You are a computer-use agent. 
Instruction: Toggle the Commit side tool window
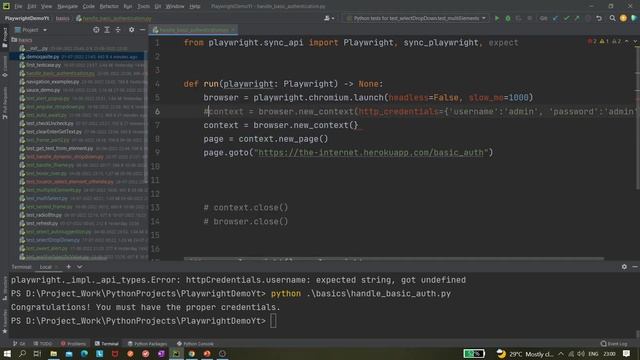coord(4,66)
